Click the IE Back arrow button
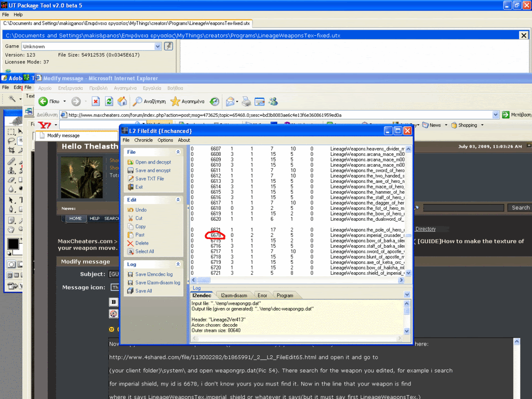This screenshot has width=532, height=399. click(x=44, y=101)
